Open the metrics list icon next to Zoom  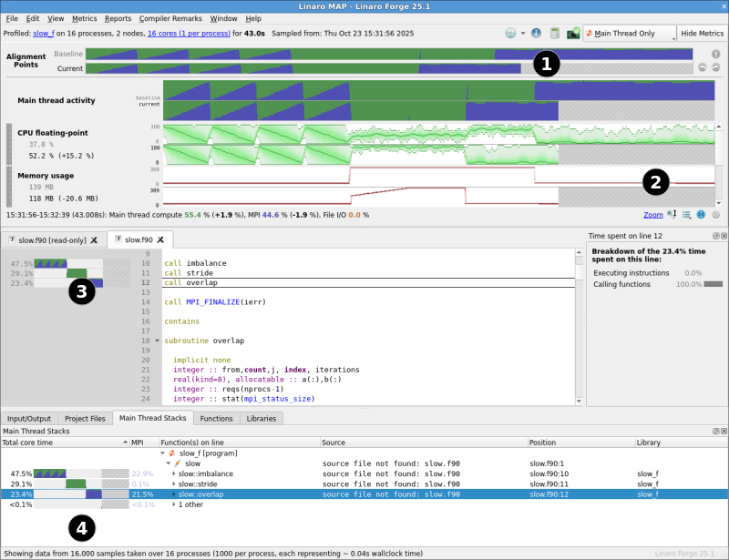(x=686, y=214)
